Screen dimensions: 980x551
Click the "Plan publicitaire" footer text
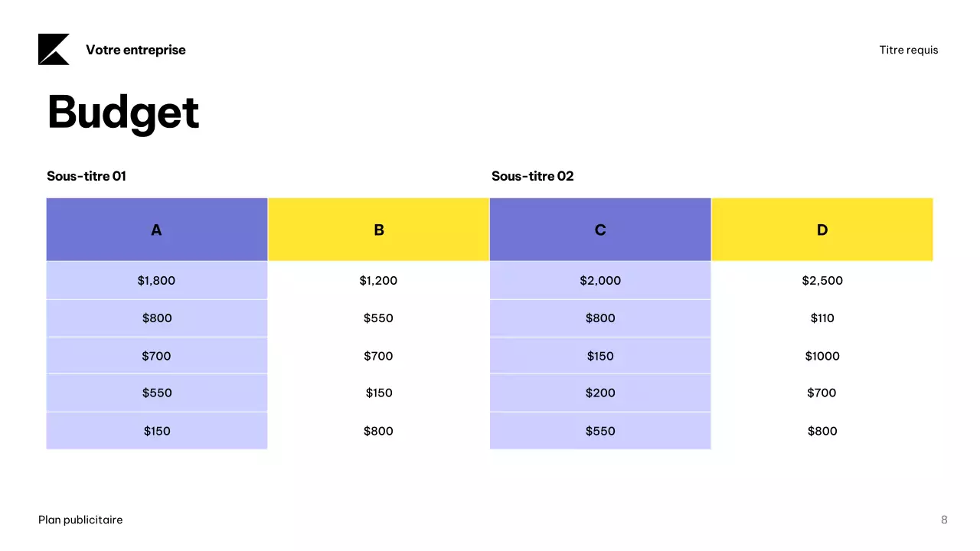(80, 520)
